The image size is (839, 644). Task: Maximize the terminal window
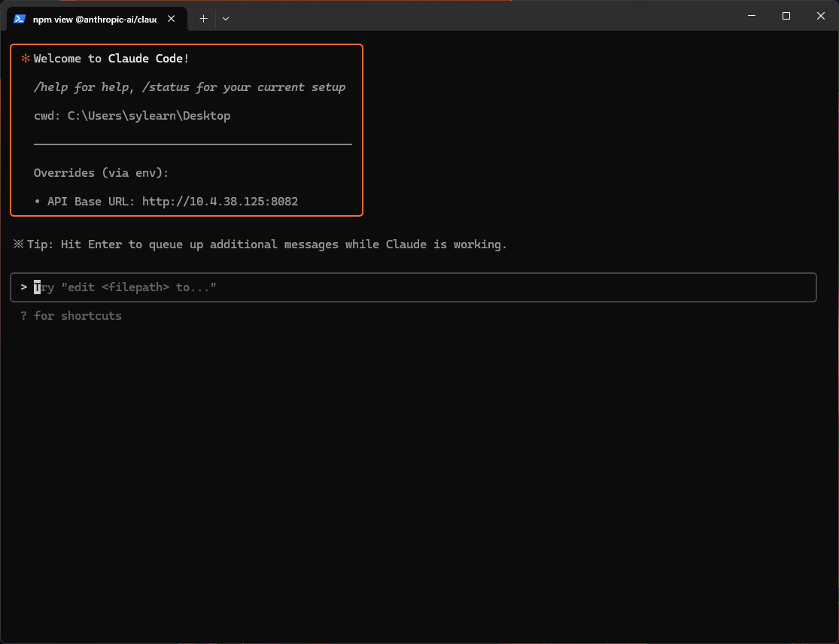[x=786, y=16]
